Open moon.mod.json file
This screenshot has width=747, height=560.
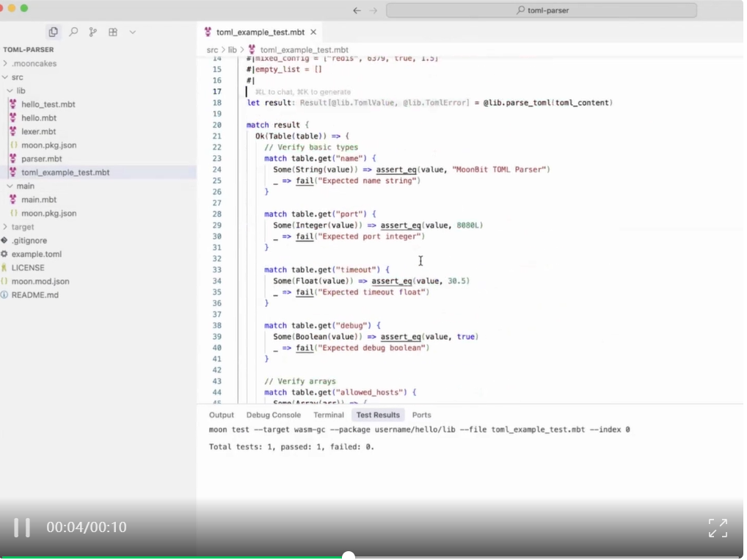pos(40,281)
